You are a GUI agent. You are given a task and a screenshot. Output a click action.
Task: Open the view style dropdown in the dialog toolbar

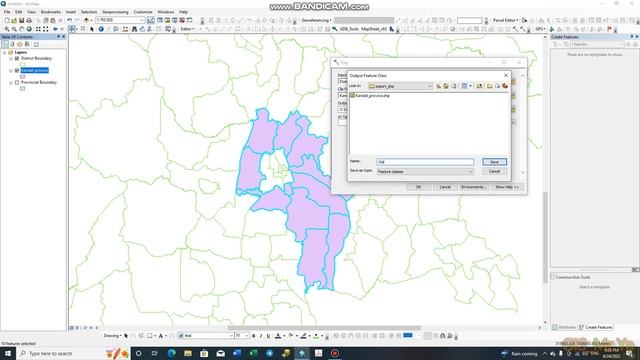(470, 86)
